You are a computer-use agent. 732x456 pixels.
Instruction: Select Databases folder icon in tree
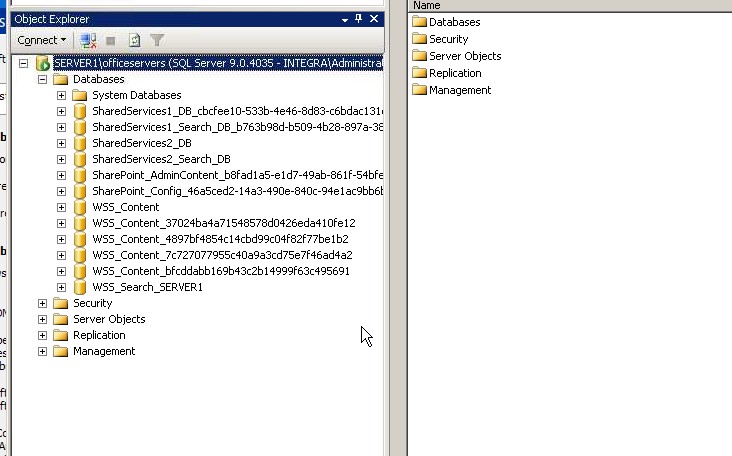click(61, 79)
